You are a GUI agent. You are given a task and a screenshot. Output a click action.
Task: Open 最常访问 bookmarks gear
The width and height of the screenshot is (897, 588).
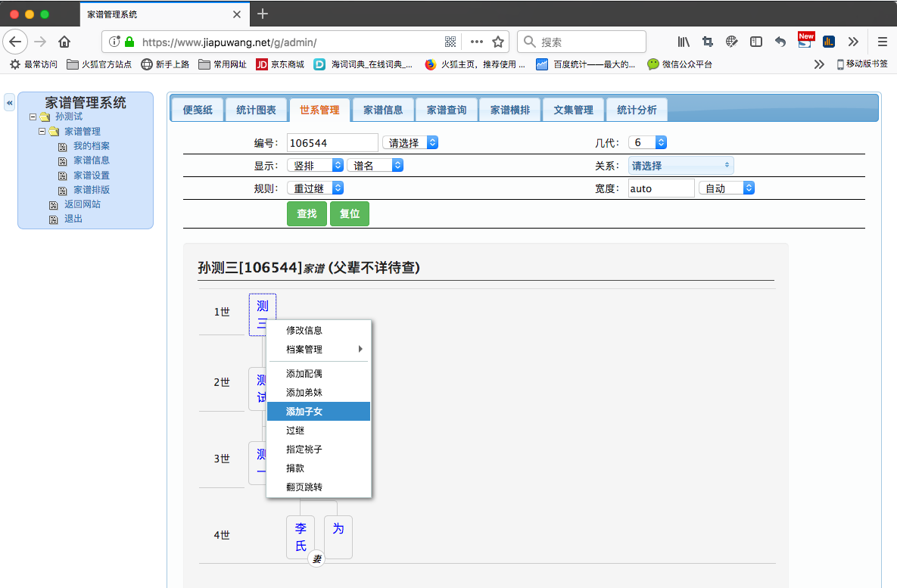[34, 64]
